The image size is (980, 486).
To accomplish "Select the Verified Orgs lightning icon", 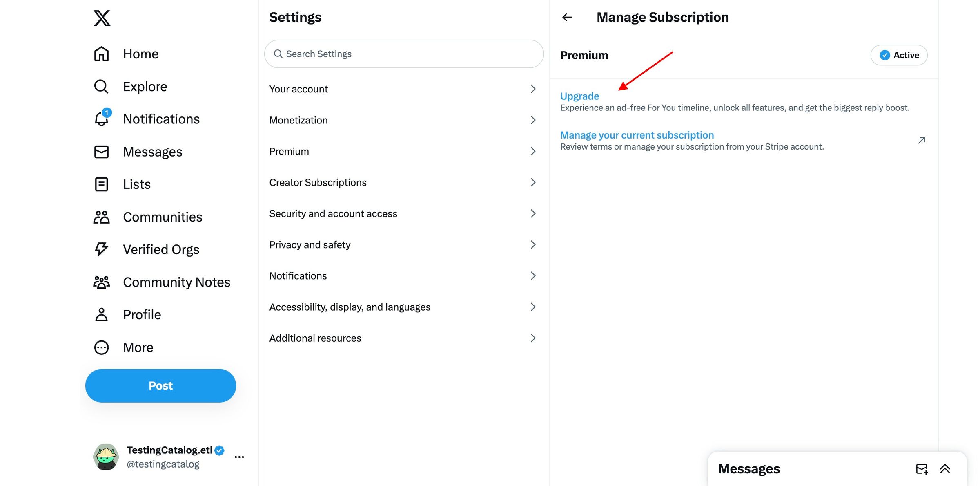I will coord(101,249).
